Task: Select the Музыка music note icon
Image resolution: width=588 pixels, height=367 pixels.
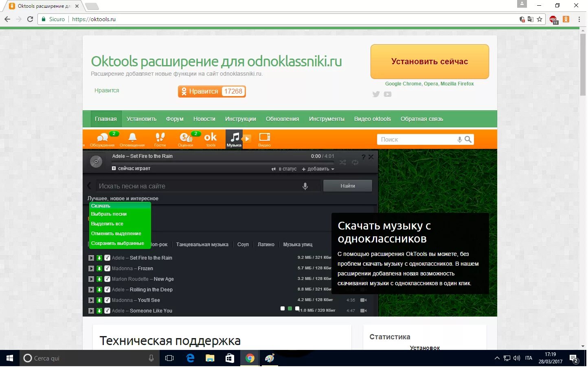Action: coord(235,137)
